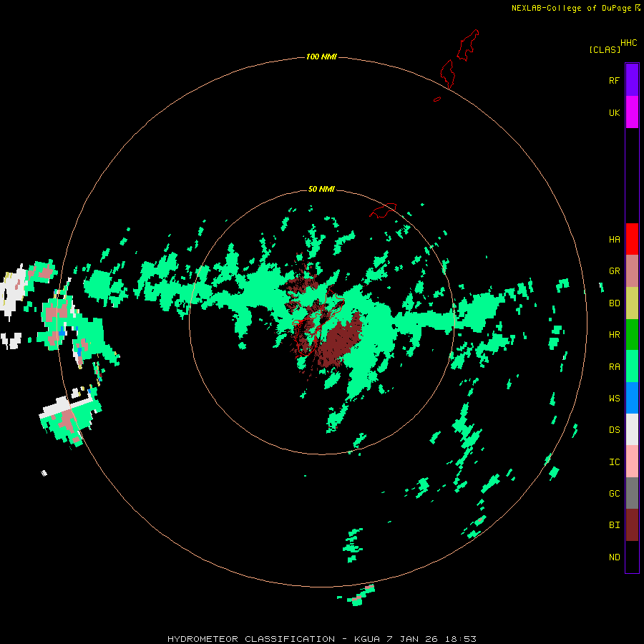Click the RF purple color swatch
Image resolution: width=644 pixels, height=644 pixels.
click(632, 80)
